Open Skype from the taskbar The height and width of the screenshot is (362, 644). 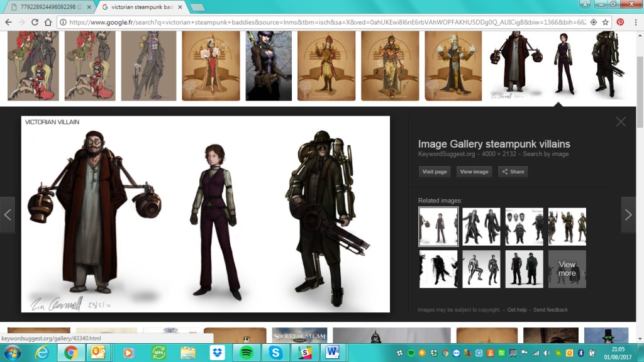coord(275,353)
